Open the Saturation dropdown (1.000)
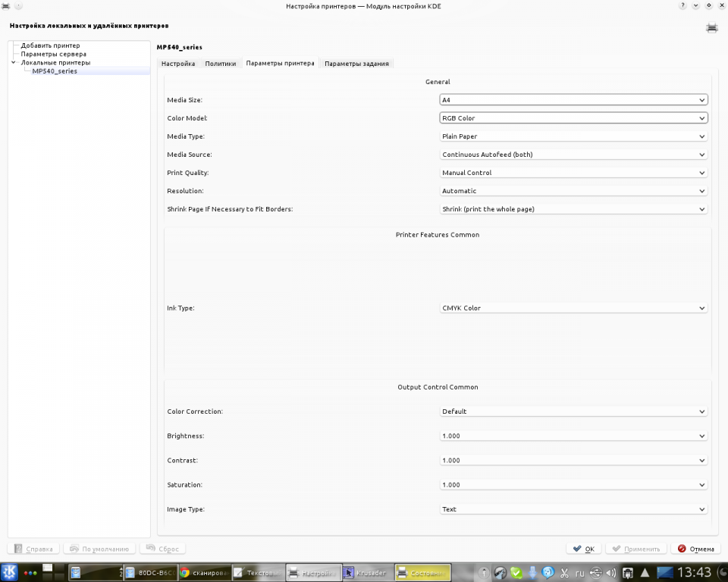This screenshot has width=728, height=582. [x=573, y=484]
